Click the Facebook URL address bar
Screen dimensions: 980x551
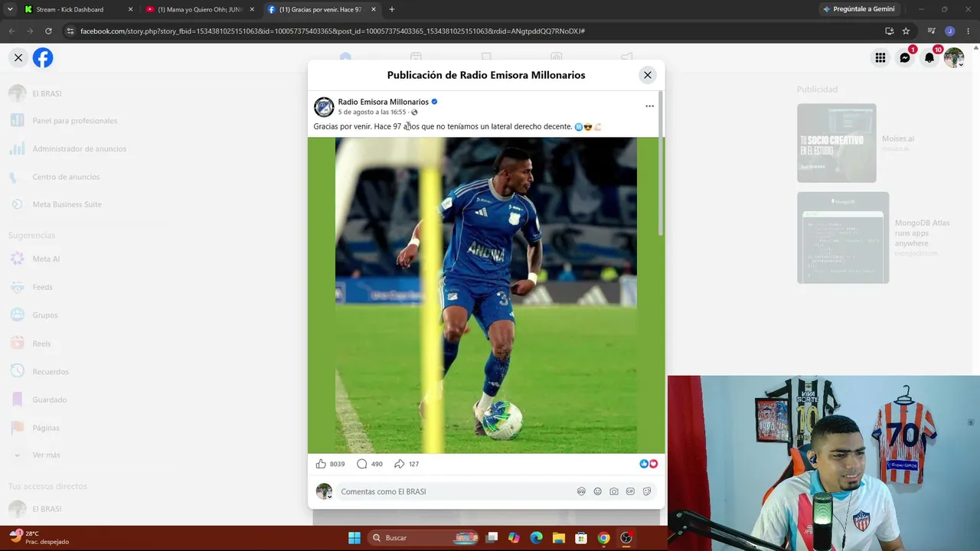[332, 31]
